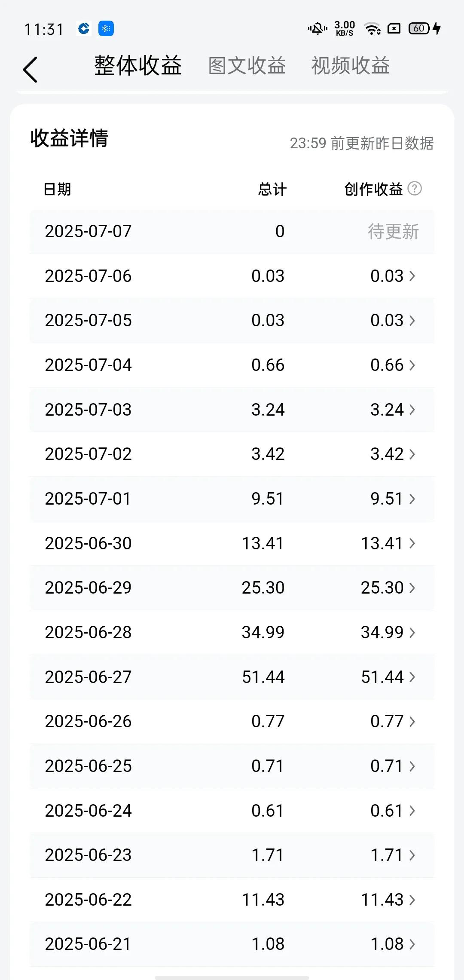
Task: Expand the 2025-07-06 earnings chevron
Action: coord(412,276)
